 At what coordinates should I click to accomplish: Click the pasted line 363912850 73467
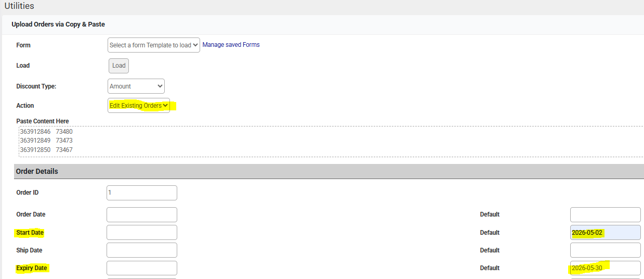tap(46, 150)
